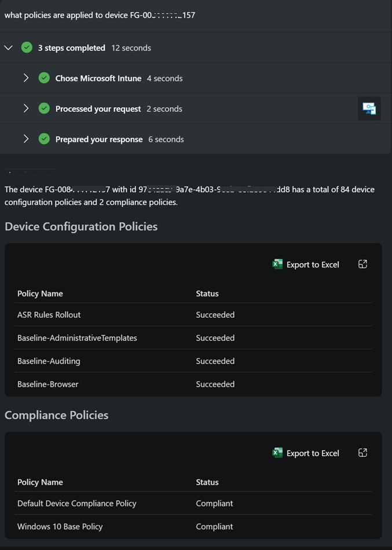Click green check beside 3 steps completed

point(27,47)
